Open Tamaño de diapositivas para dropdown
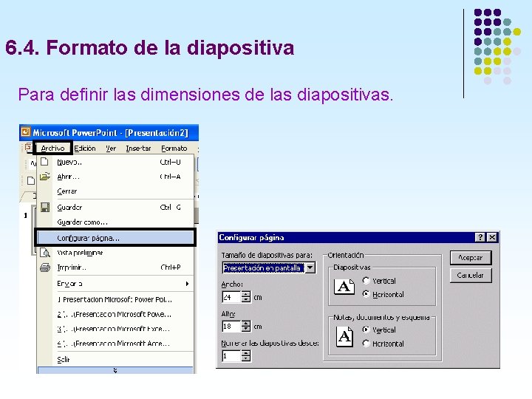The image size is (532, 399). click(310, 268)
